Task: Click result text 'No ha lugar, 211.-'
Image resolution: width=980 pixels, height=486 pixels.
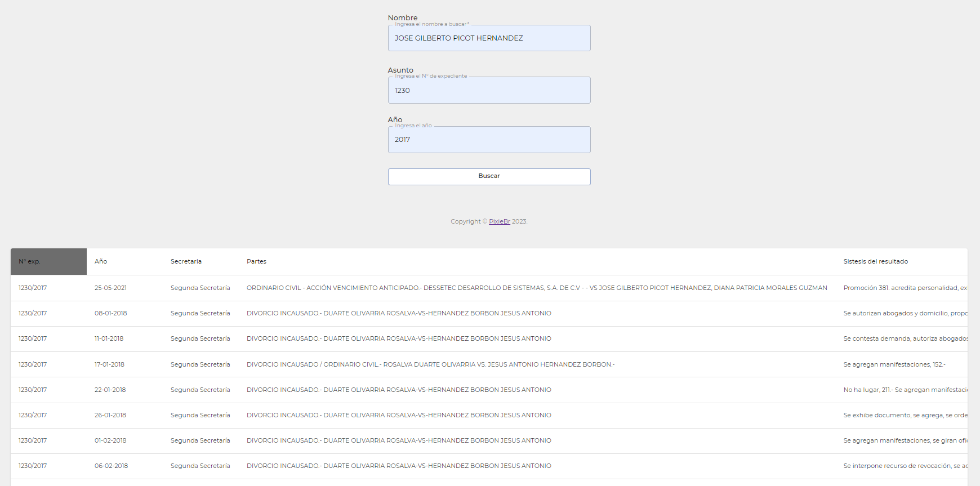Action: [x=905, y=390]
